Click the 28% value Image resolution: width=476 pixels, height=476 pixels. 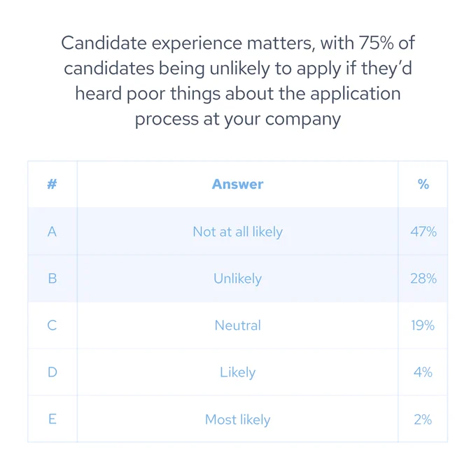coord(423,279)
